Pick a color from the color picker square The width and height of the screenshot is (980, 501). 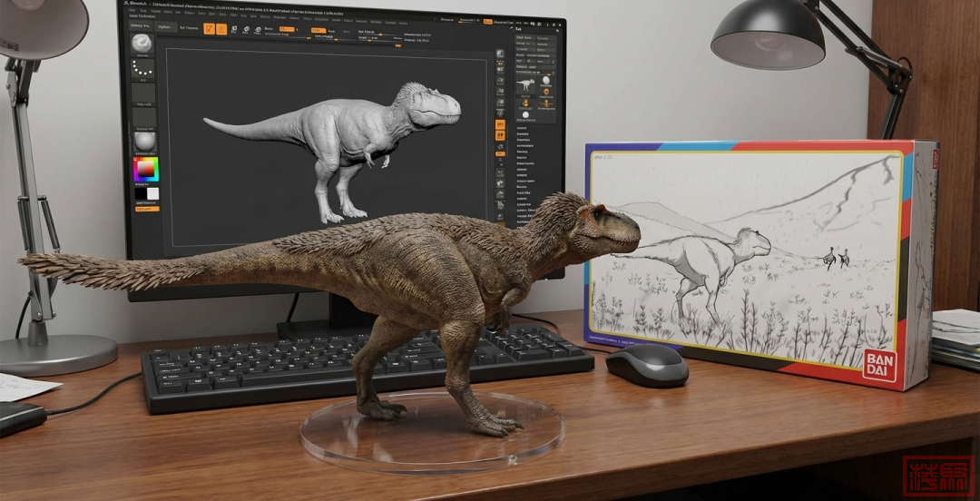[x=145, y=170]
